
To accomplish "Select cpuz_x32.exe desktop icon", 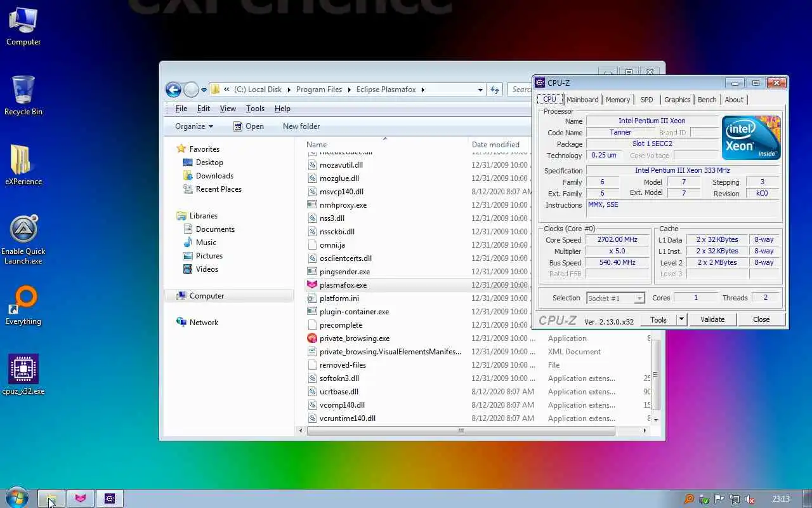I will (23, 375).
